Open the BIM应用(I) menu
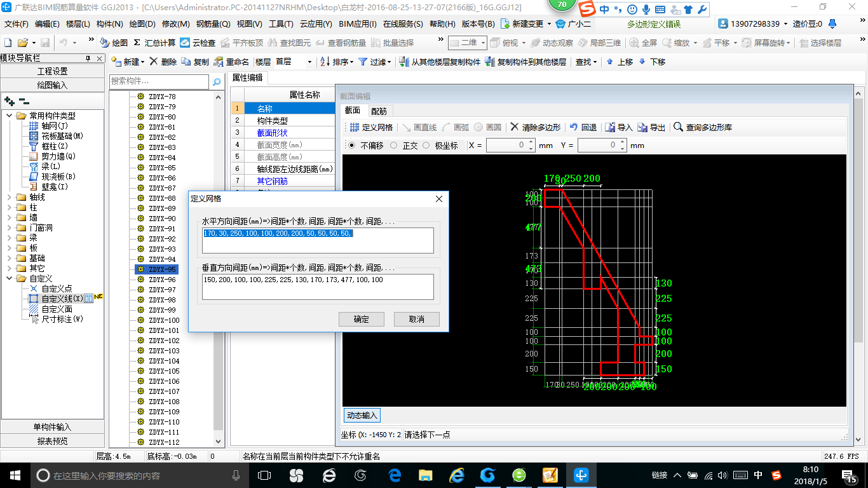The width and height of the screenshot is (868, 488). pos(358,24)
